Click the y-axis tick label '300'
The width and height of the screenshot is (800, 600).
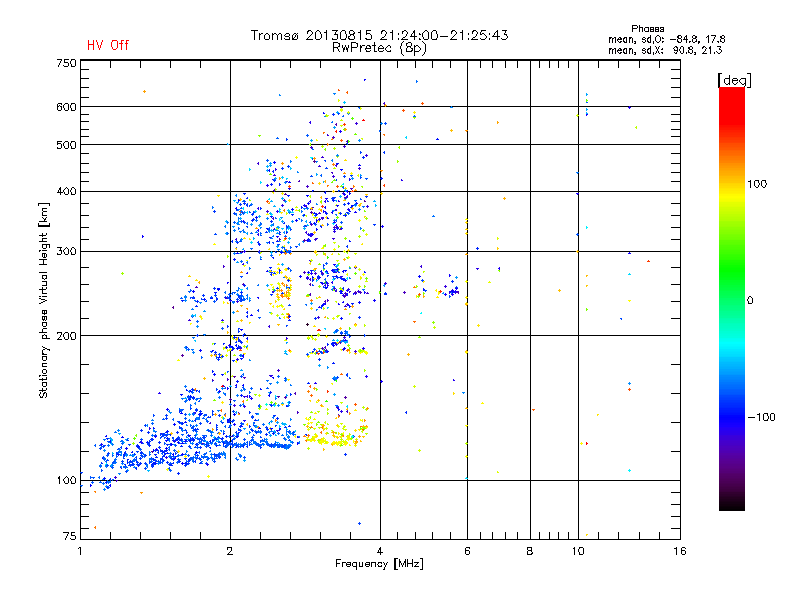[x=66, y=252]
